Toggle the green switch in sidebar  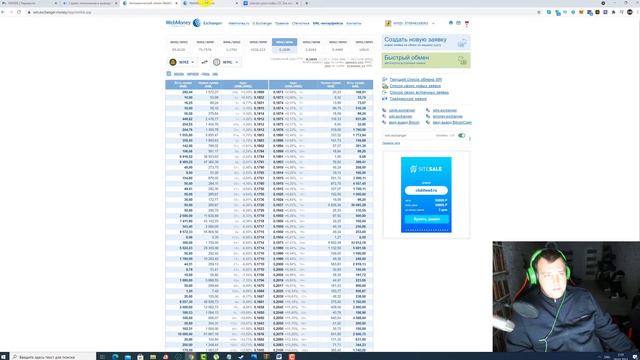tap(462, 135)
